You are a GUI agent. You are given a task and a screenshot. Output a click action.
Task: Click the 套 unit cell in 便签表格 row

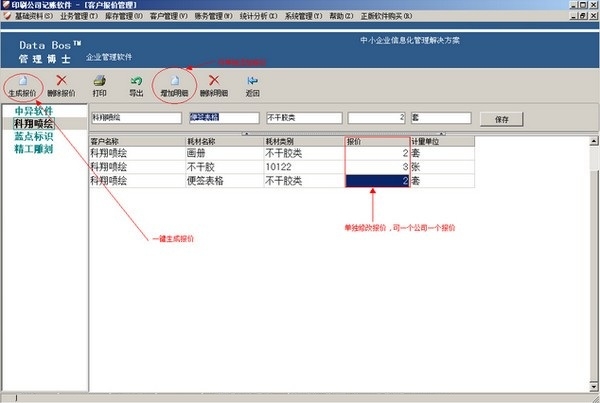[442, 181]
